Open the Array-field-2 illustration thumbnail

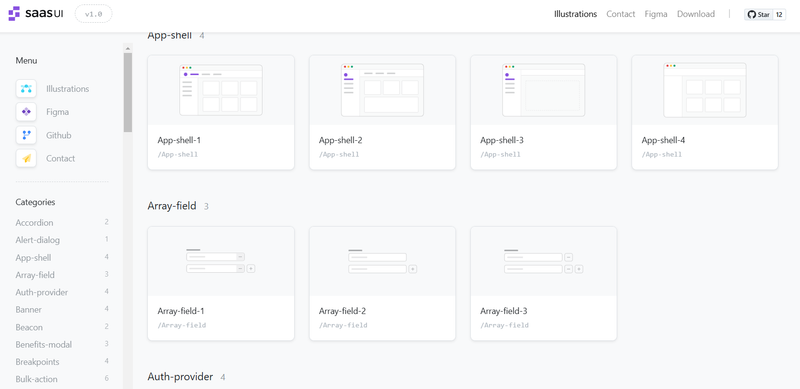point(382,261)
